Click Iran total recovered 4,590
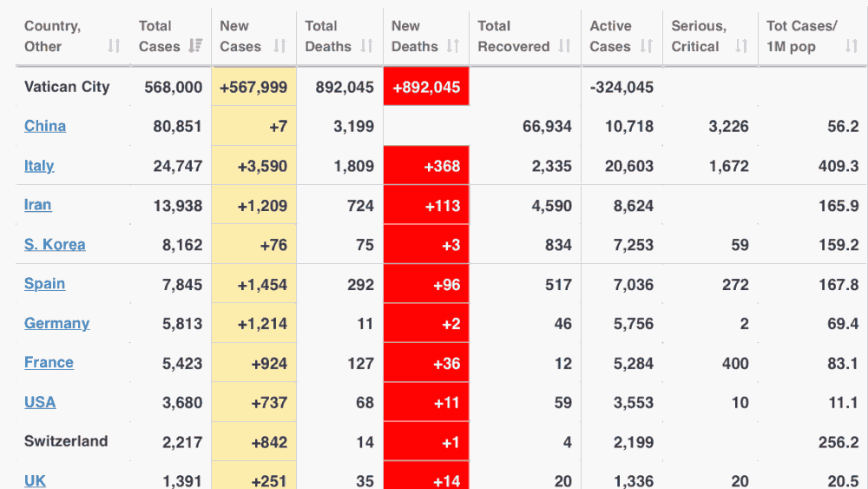This screenshot has height=489, width=868. 552,206
